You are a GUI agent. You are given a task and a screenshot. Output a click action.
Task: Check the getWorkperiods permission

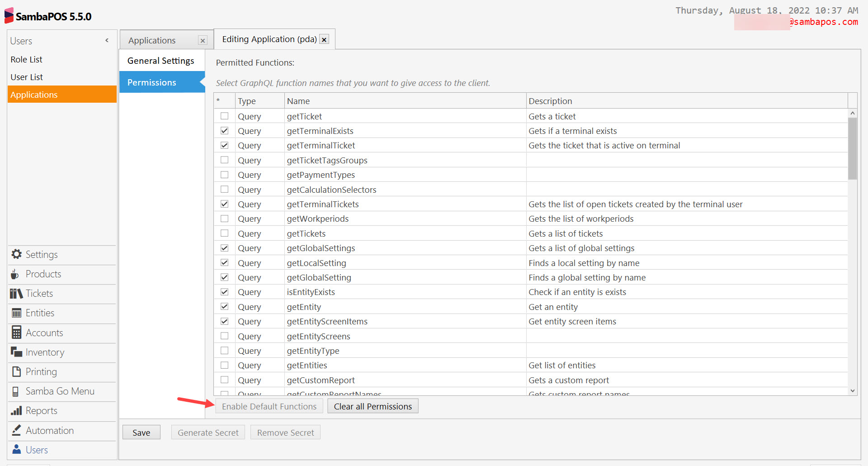click(224, 219)
